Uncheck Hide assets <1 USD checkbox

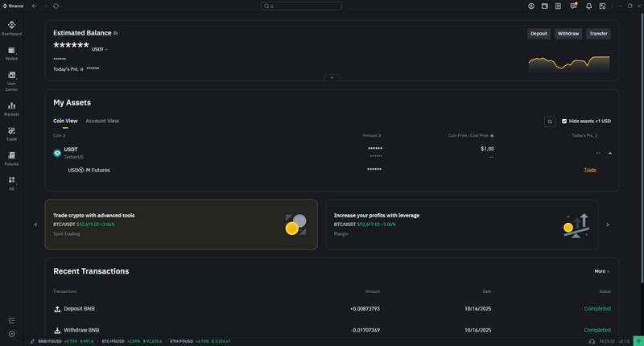point(564,122)
